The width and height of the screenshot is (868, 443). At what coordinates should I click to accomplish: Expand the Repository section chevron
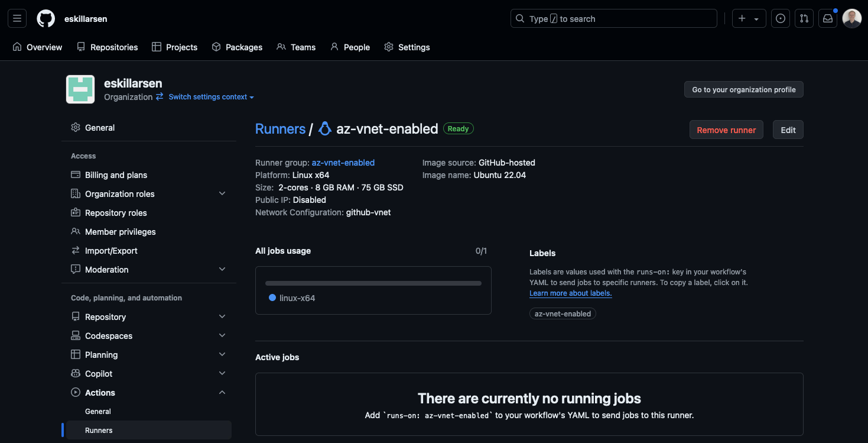[222, 316]
